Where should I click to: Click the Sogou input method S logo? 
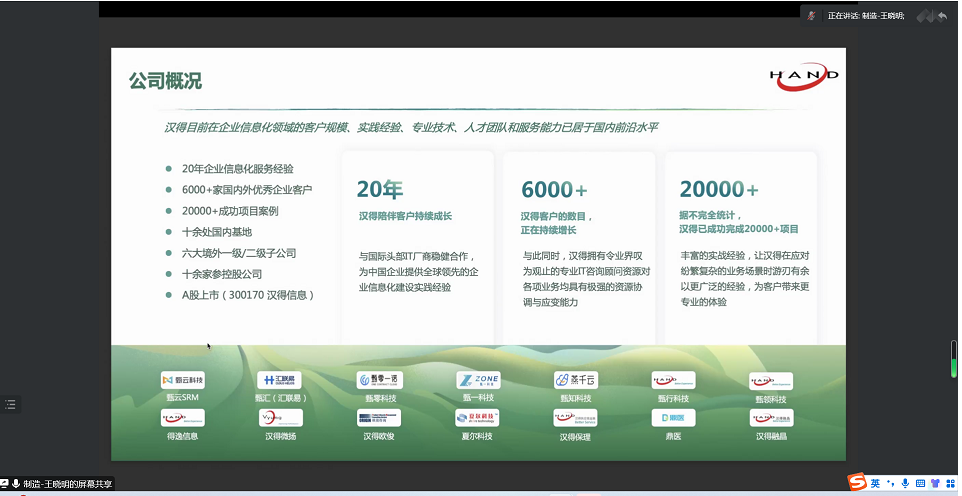857,483
